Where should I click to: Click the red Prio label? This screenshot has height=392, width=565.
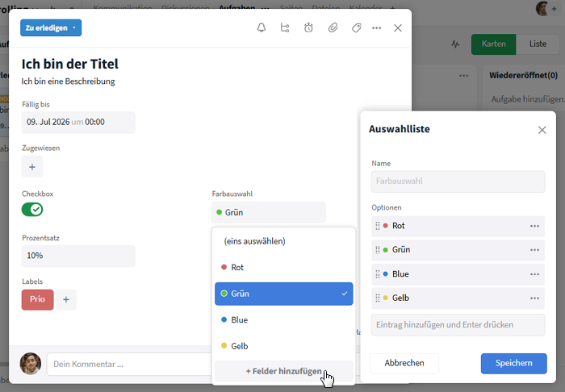coord(37,299)
